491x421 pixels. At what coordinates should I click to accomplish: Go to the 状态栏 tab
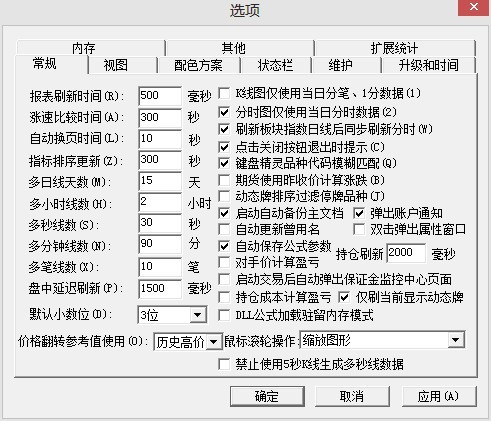tap(275, 65)
